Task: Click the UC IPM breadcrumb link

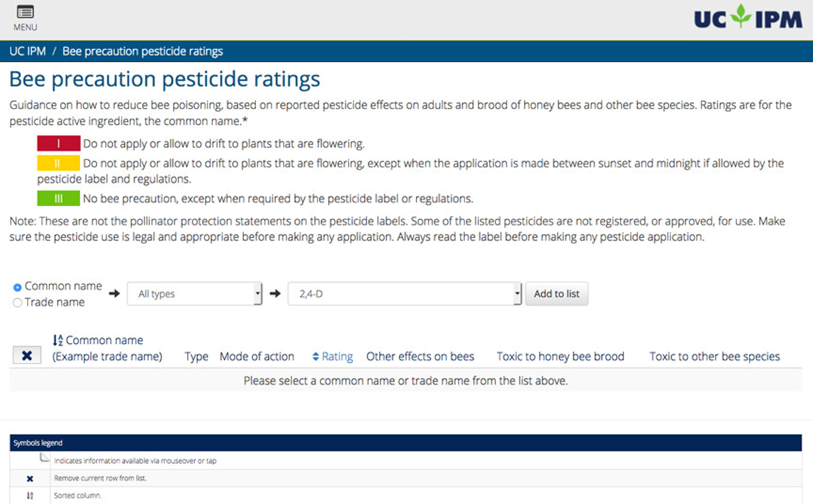Action: [28, 52]
